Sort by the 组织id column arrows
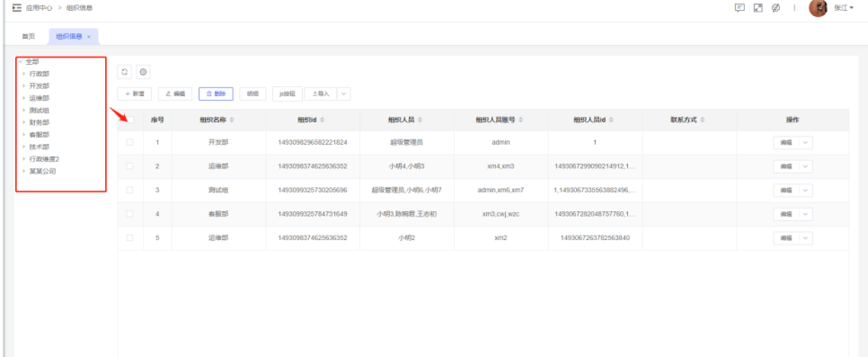Viewport: 868px width, 357px height. click(323, 120)
